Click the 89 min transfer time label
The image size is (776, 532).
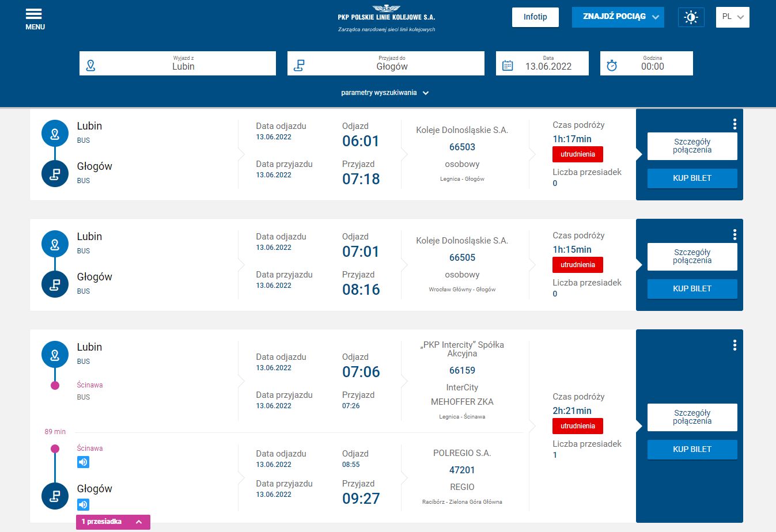[55, 431]
